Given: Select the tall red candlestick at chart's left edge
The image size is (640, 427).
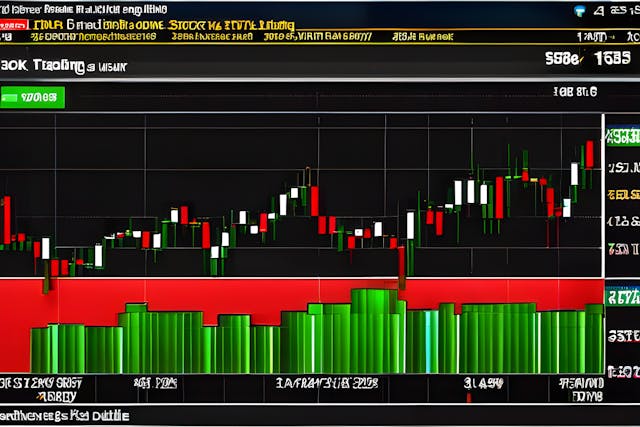Looking at the screenshot, I should (7, 220).
